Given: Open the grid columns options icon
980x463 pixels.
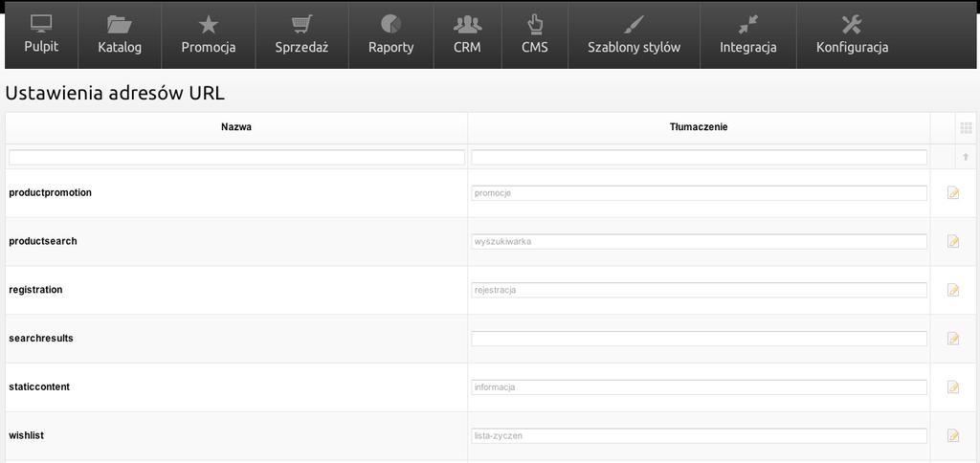Looking at the screenshot, I should (x=966, y=128).
